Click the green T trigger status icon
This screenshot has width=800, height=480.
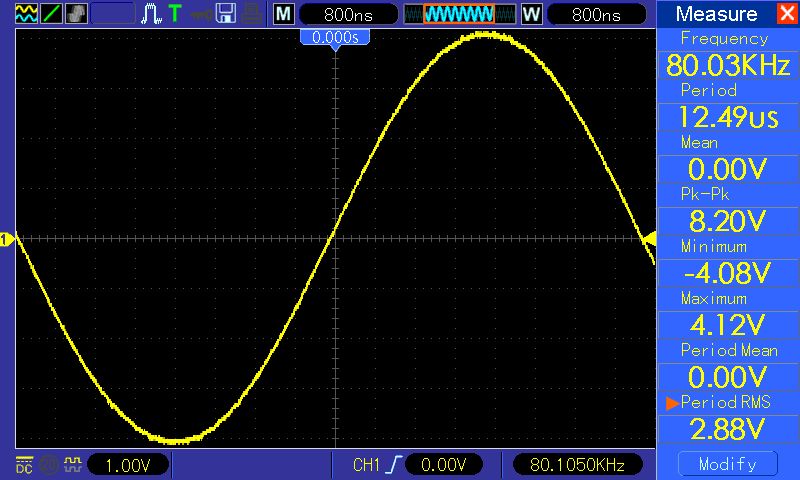[x=175, y=13]
